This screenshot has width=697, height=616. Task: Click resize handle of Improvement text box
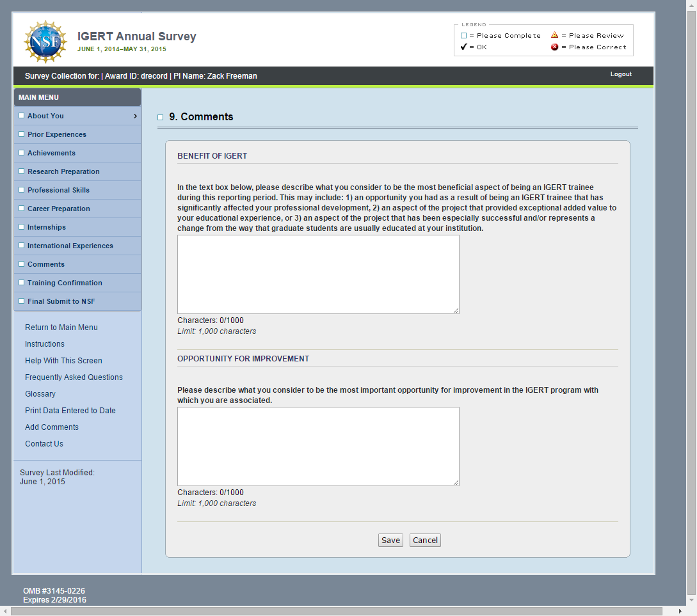point(456,483)
